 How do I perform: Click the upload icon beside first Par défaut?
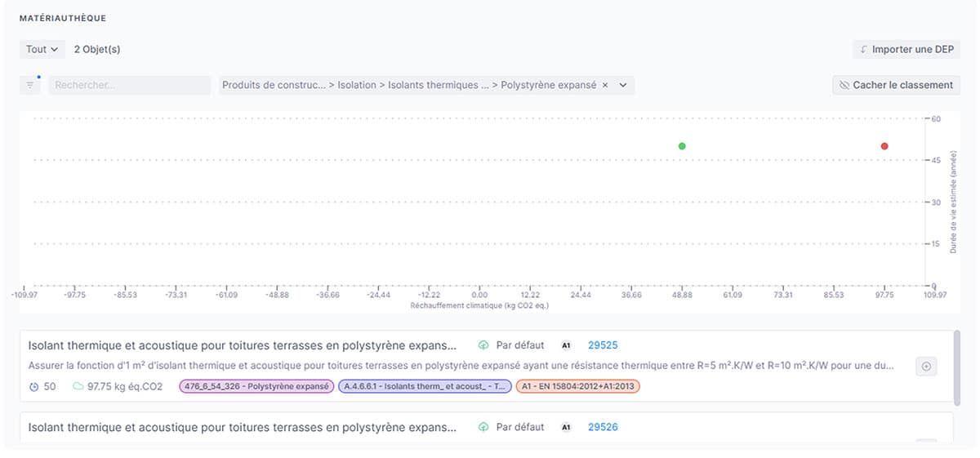pos(483,345)
